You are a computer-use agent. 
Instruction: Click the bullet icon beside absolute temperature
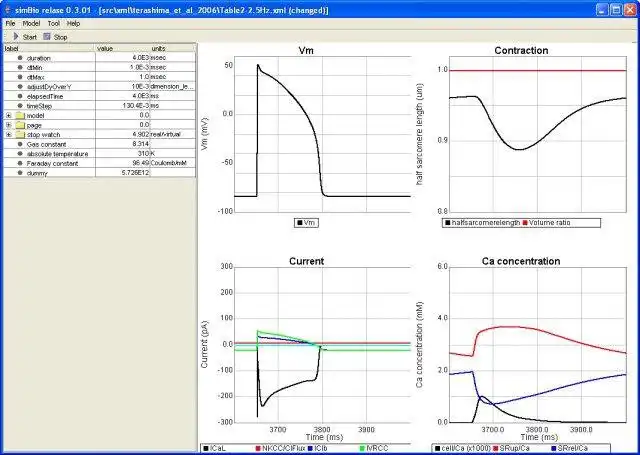pyautogui.click(x=20, y=154)
